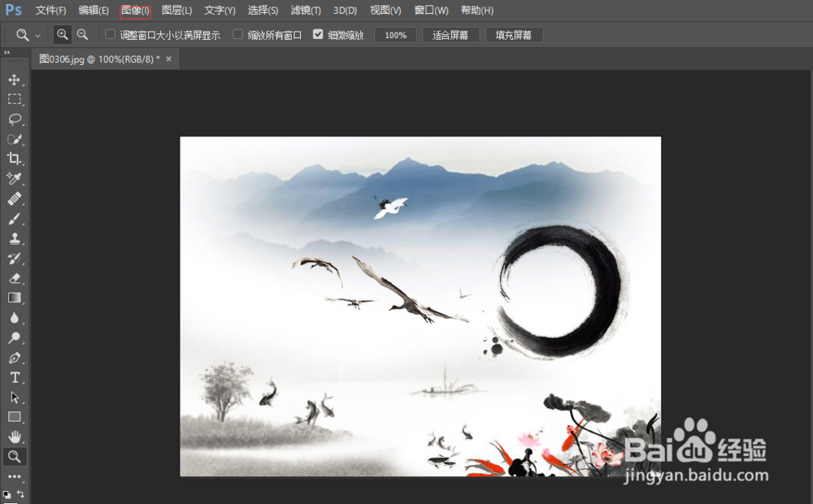Select the Pen tool
The image size is (813, 504).
[15, 358]
